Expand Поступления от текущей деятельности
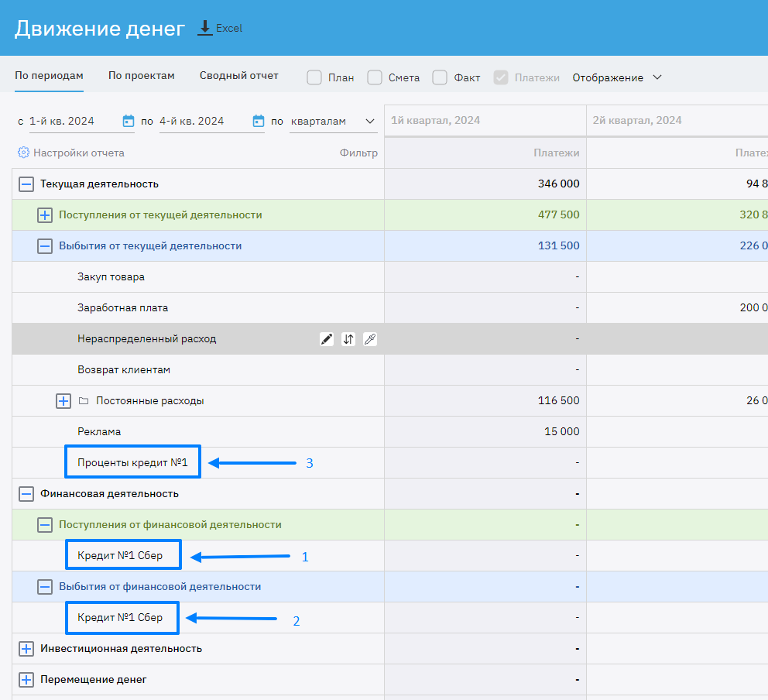Image resolution: width=768 pixels, height=700 pixels. 45,215
